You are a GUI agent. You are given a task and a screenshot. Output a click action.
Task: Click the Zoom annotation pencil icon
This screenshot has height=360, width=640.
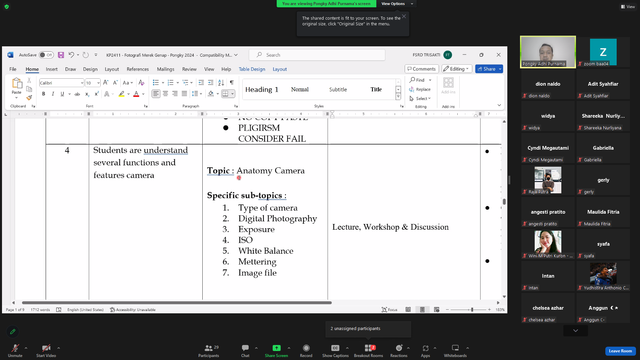[13, 331]
